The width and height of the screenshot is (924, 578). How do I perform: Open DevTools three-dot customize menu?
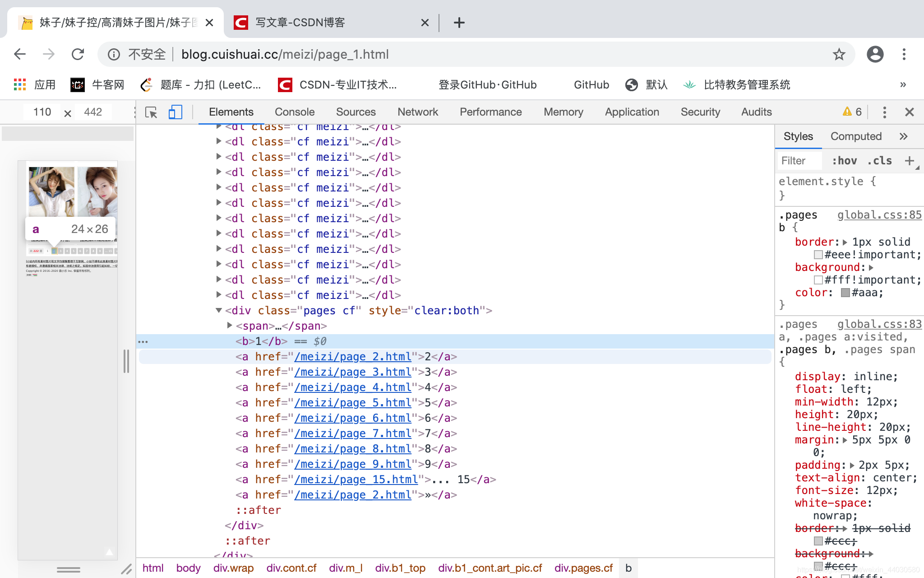tap(884, 112)
